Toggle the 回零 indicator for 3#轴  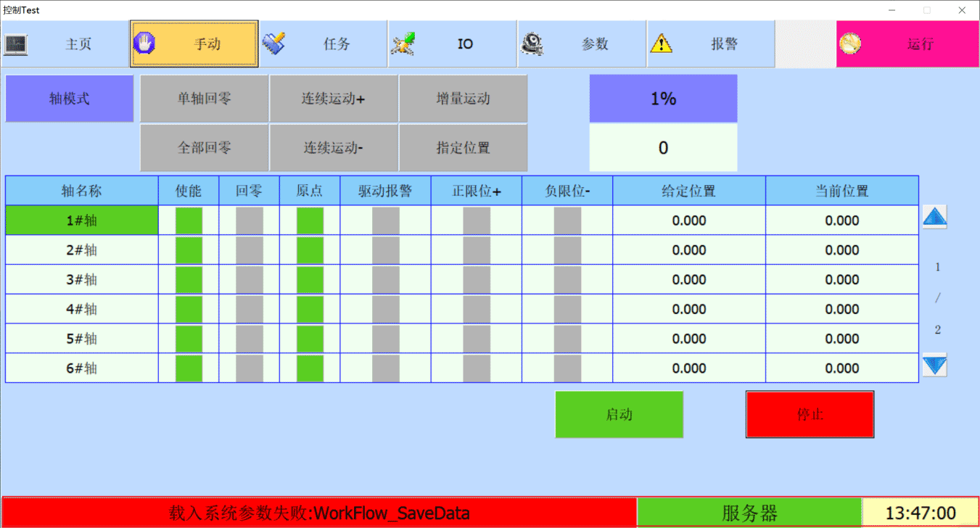(x=250, y=280)
